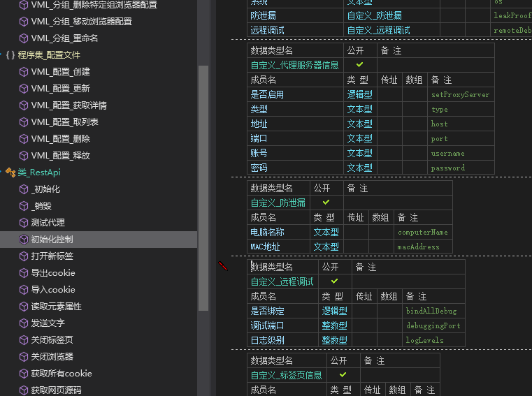532x396 pixels.
Task: Click 逻辑型 type of 是否启用
Action: pos(359,94)
